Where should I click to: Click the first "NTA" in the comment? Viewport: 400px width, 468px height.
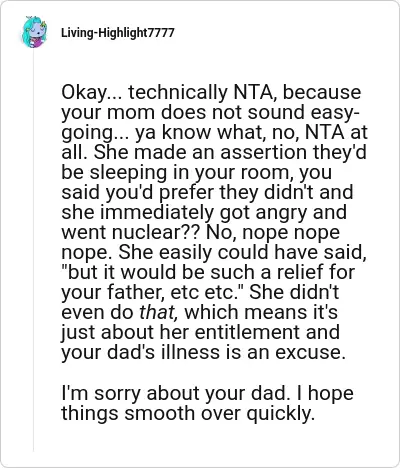click(x=254, y=92)
